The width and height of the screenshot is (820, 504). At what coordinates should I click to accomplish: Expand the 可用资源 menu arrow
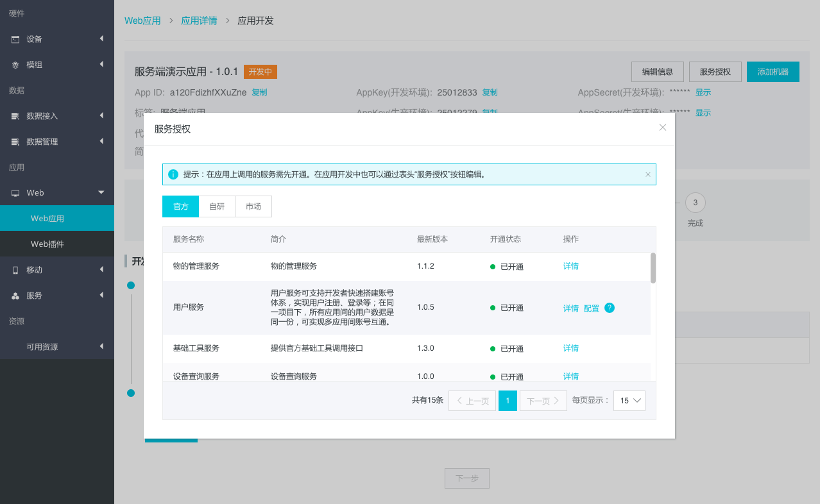point(101,346)
